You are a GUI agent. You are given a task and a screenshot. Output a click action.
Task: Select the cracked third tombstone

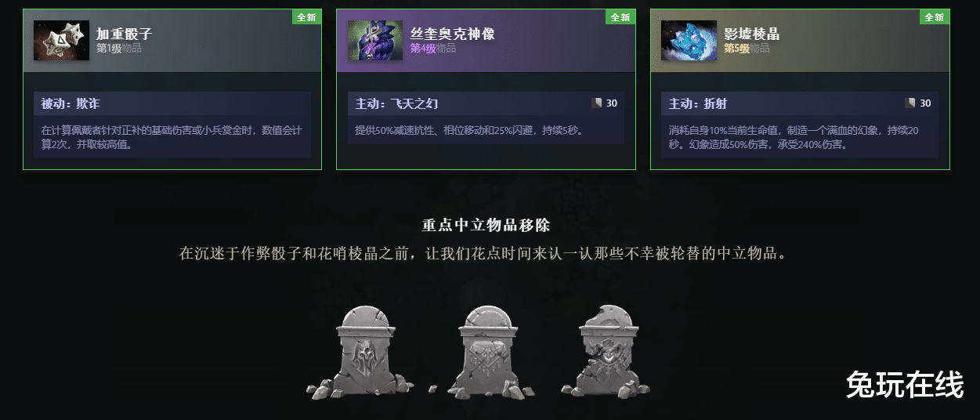[607, 352]
